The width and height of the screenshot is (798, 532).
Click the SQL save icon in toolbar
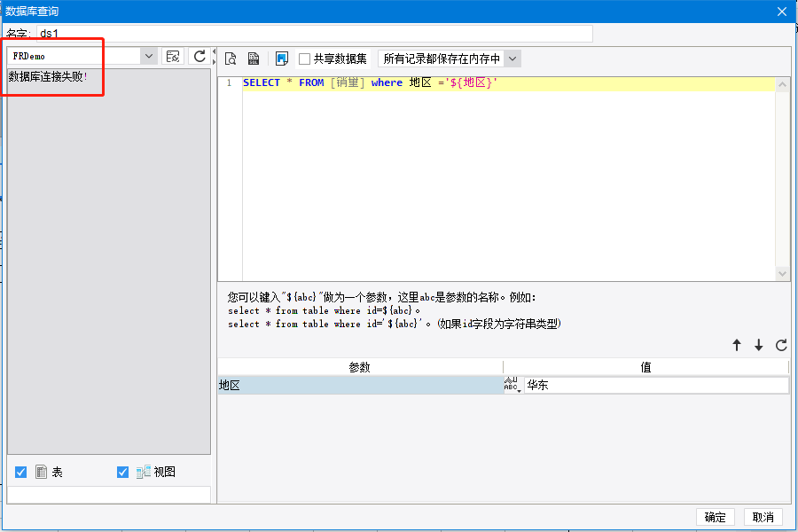pos(254,59)
